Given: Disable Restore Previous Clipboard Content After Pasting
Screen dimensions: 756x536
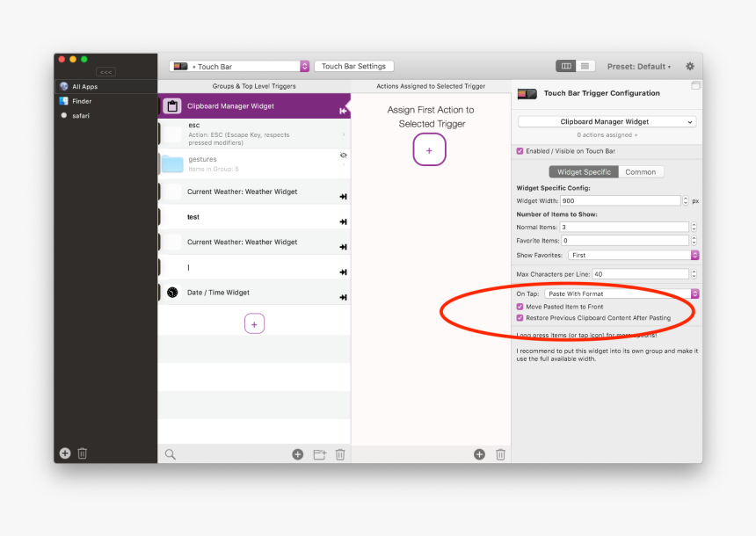Looking at the screenshot, I should coord(520,318).
